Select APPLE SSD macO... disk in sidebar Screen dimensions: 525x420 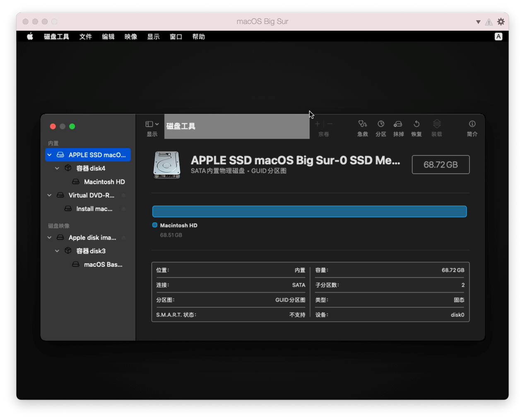coord(88,155)
